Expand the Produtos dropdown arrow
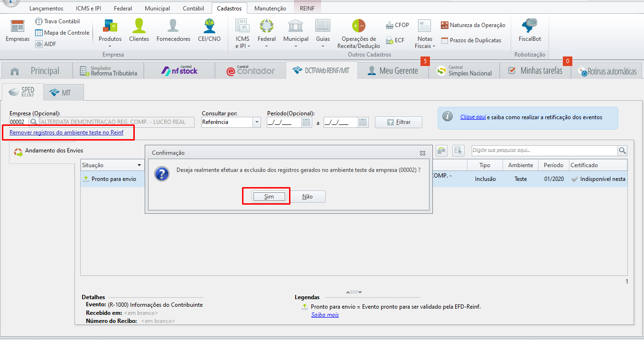The width and height of the screenshot is (644, 340). [x=110, y=46]
